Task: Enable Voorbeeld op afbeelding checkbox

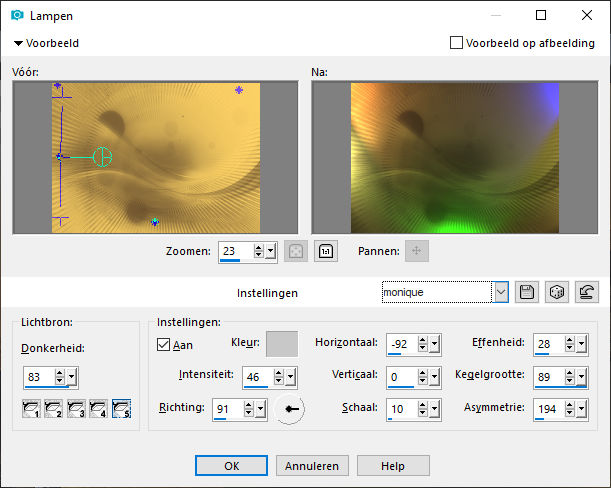Action: click(456, 42)
